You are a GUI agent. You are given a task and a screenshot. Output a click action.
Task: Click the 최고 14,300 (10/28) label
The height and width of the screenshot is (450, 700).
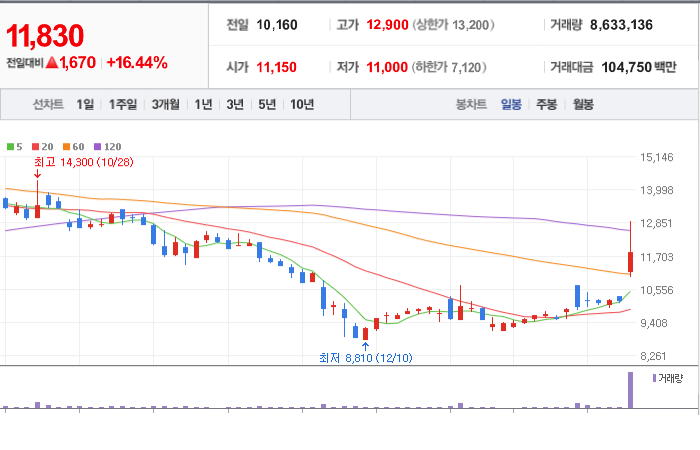pyautogui.click(x=84, y=162)
